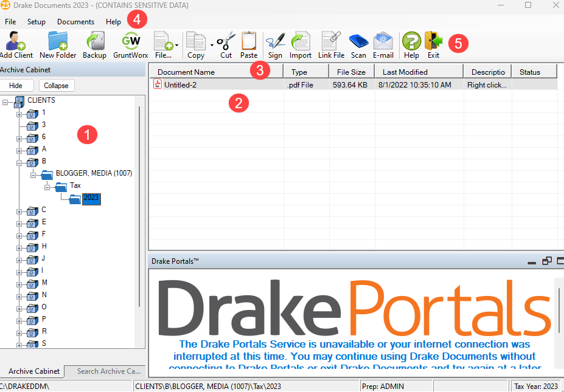Image resolution: width=564 pixels, height=392 pixels.
Task: Expand the C cabinet drawer
Action: point(19,211)
